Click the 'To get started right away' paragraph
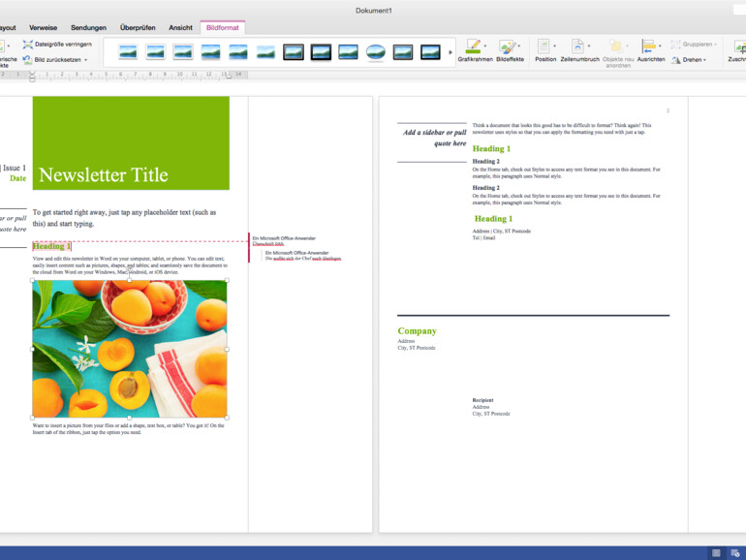 124,218
